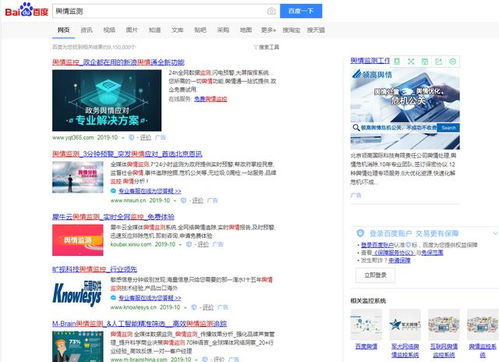This screenshot has width=499, height=362.
Task: Click the green circle-minus icon in sidebar toolbar
Action: 453,61
